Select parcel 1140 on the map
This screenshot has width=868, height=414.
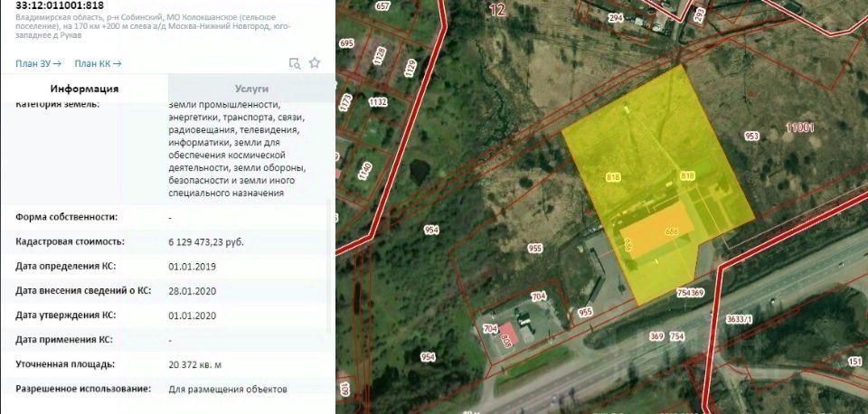click(363, 171)
